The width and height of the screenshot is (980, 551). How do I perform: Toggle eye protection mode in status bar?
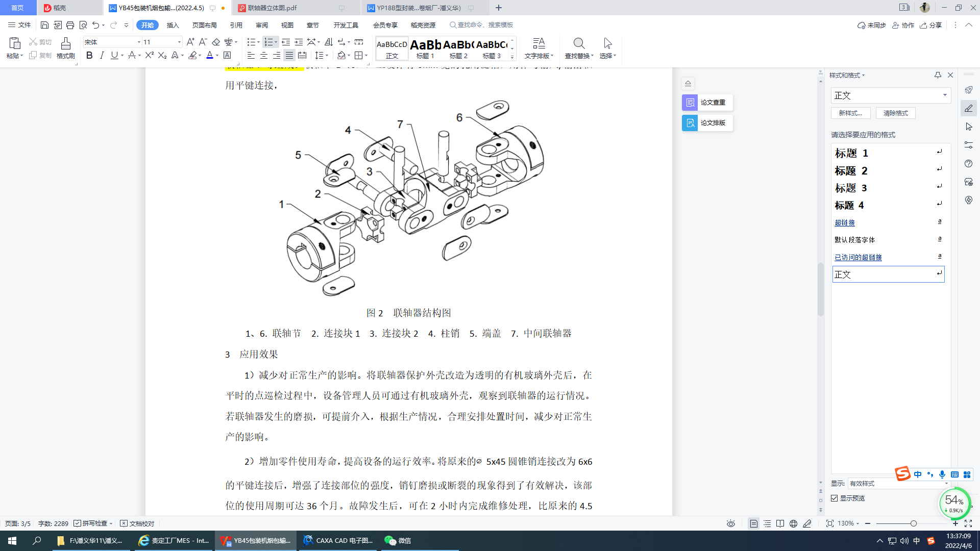pyautogui.click(x=731, y=523)
